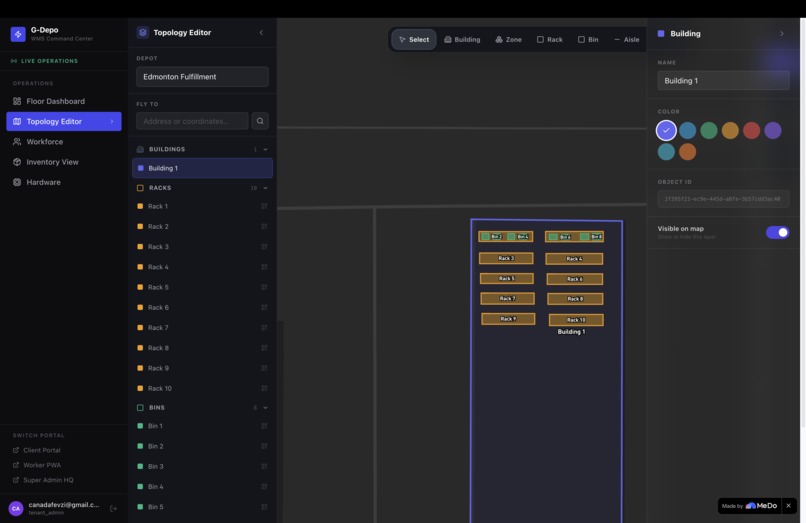Viewport: 806px width, 523px height.
Task: Focus the Address or coordinates field
Action: [x=192, y=121]
